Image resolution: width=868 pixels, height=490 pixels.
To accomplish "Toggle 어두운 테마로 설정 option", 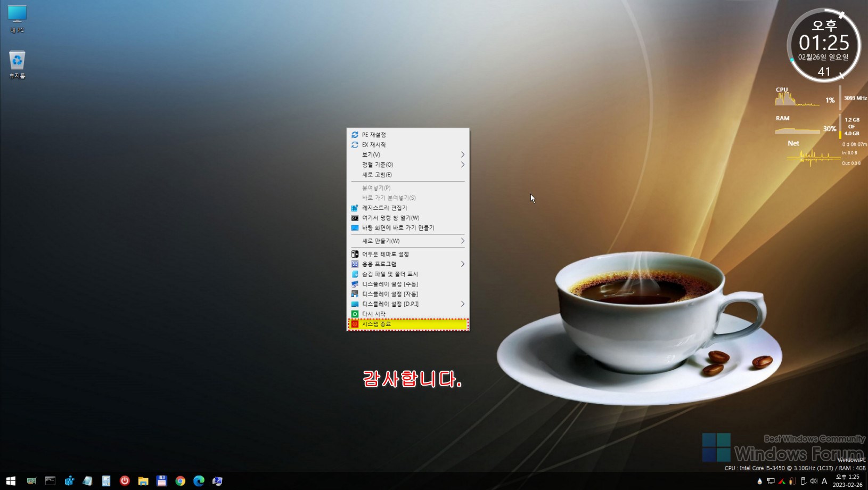I will [408, 254].
